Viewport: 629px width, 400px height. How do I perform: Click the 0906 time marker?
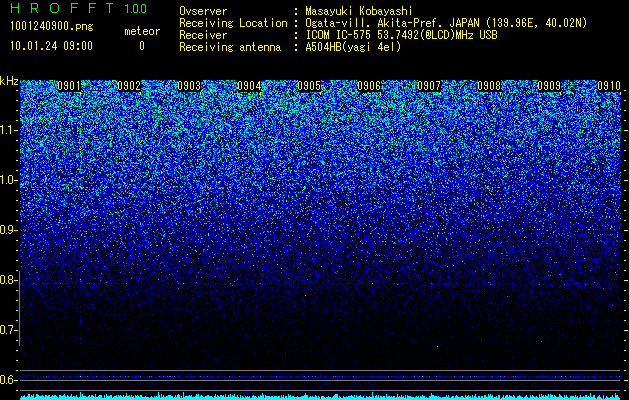[369, 86]
